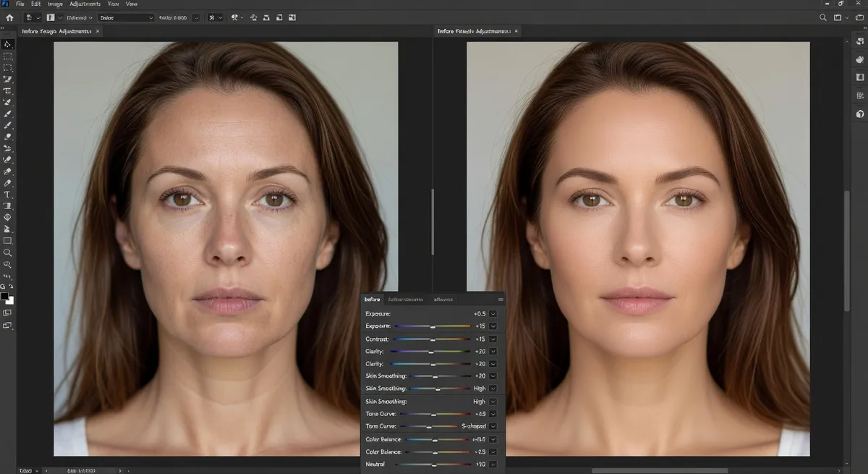
Task: Select the right document tab
Action: (x=478, y=31)
